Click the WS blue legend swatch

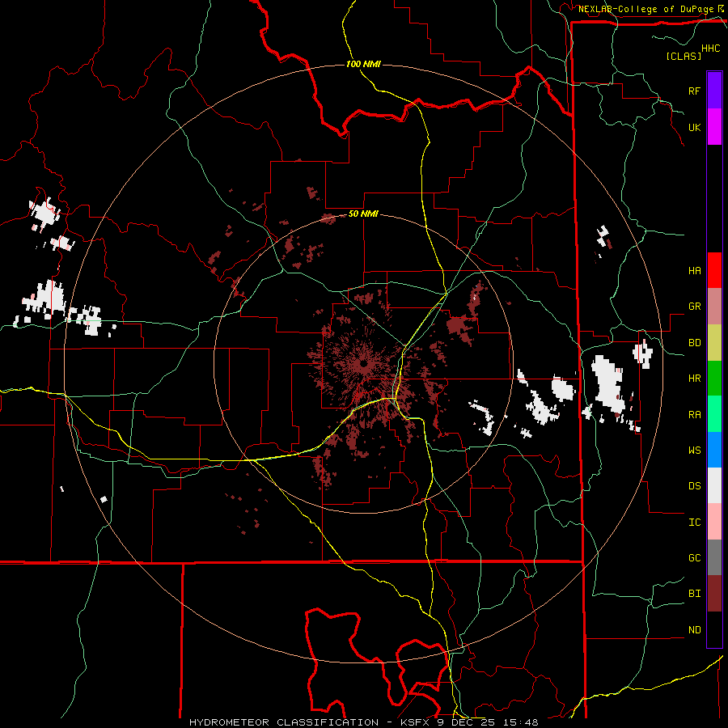click(714, 450)
